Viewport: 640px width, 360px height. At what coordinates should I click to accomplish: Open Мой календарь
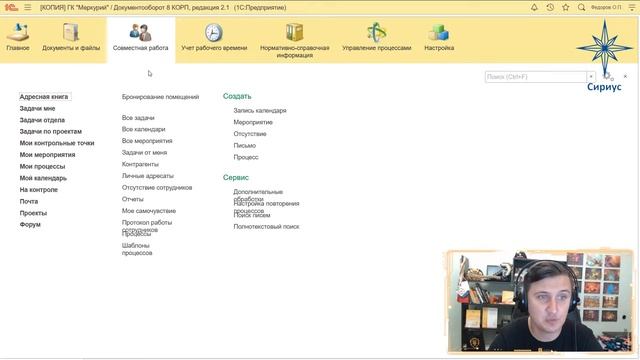(x=43, y=178)
